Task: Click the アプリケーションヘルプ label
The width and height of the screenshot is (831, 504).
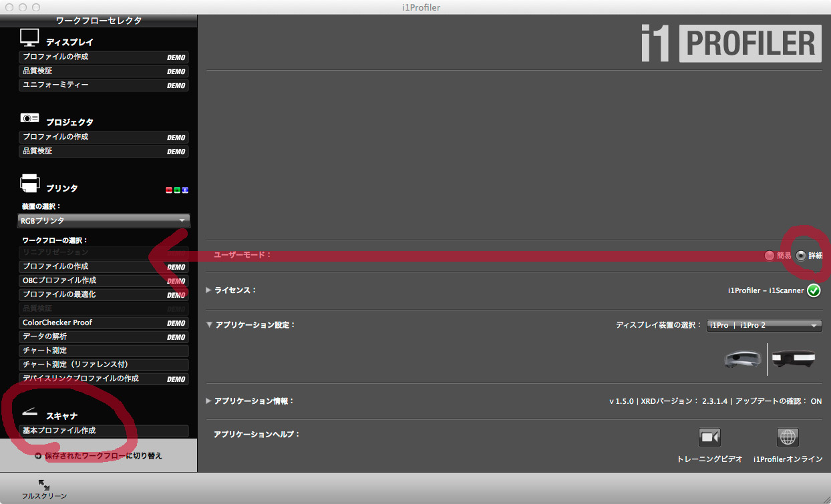Action: (x=257, y=434)
